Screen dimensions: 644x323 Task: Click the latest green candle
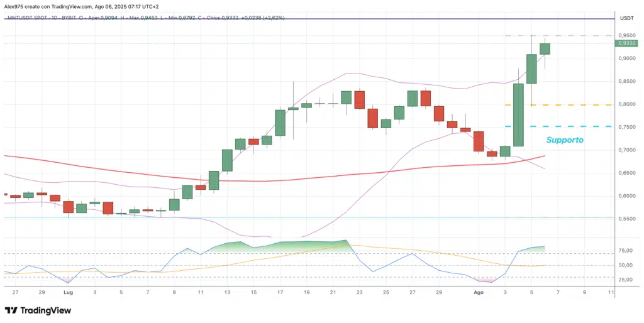(x=545, y=48)
